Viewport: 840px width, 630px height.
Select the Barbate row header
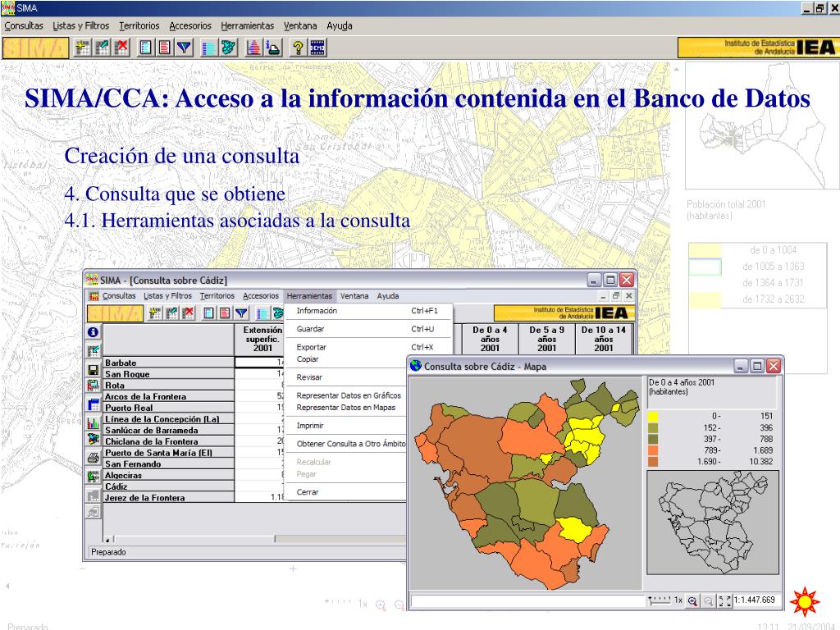tap(168, 363)
